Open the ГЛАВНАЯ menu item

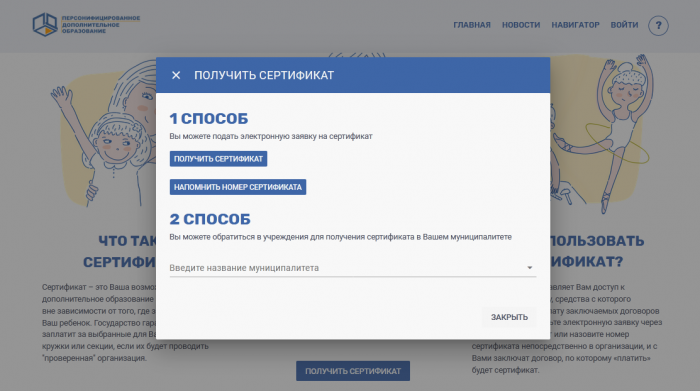472,25
